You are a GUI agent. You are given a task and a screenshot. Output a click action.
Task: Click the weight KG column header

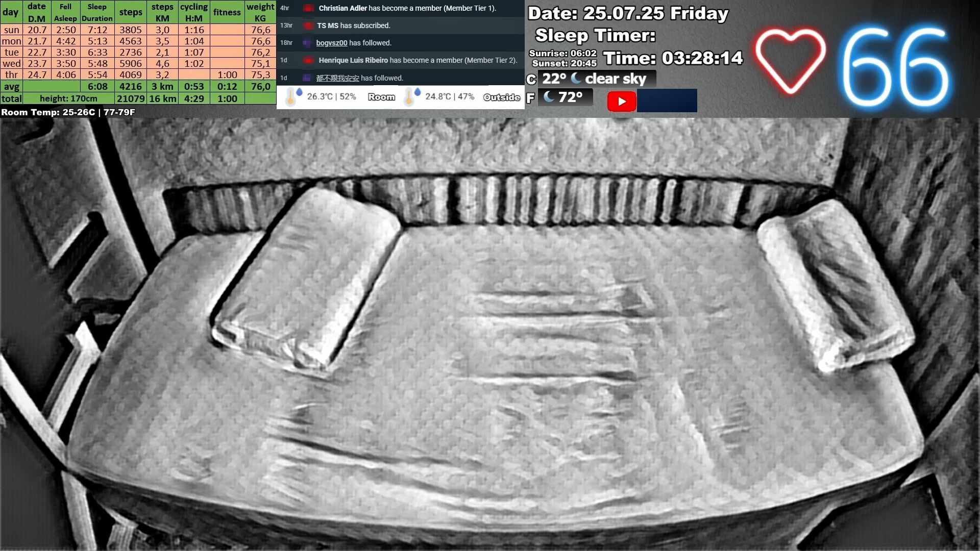coord(260,12)
